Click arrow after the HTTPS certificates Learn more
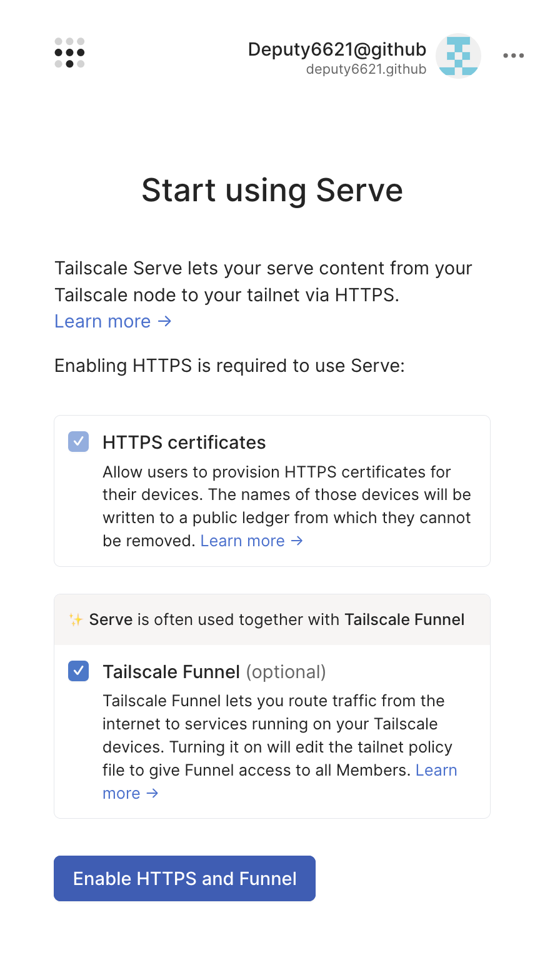Image resolution: width=555 pixels, height=980 pixels. [x=297, y=541]
